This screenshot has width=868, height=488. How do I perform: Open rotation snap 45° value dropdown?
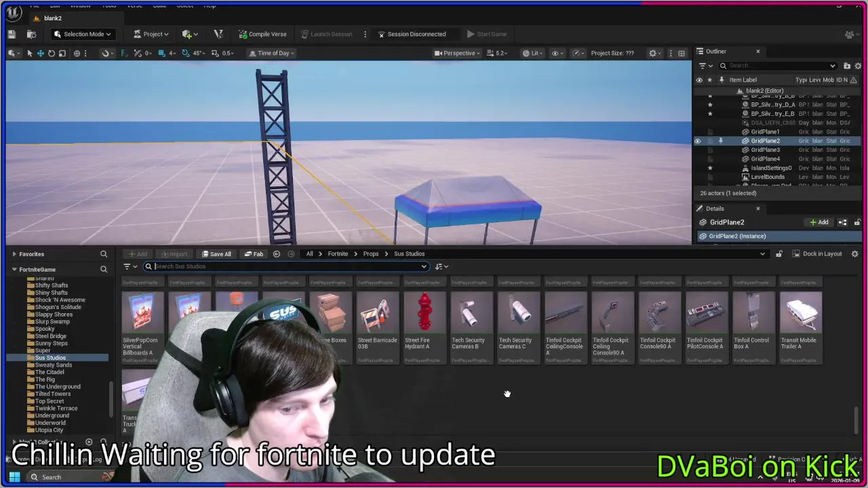(x=199, y=53)
